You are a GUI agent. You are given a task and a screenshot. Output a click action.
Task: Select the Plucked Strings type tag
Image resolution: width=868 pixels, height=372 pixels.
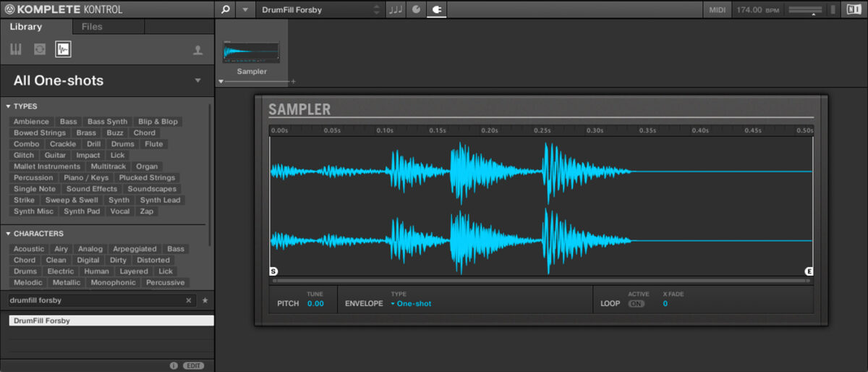(147, 177)
